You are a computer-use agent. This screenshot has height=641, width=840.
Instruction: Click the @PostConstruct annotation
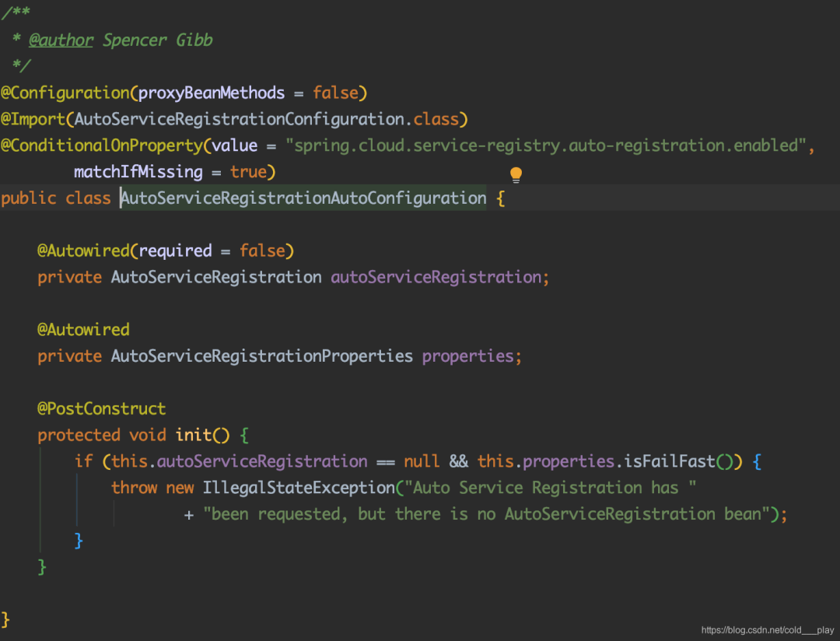[101, 408]
